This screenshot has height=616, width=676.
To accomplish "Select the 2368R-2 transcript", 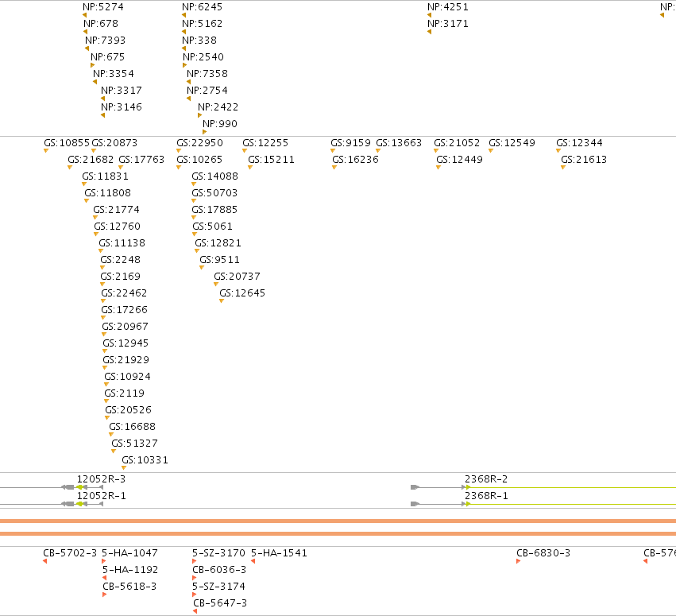I will 486,479.
